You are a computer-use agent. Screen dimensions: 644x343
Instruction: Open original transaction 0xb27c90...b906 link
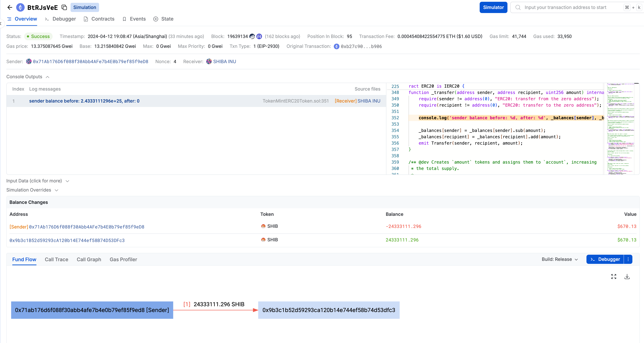pos(361,46)
